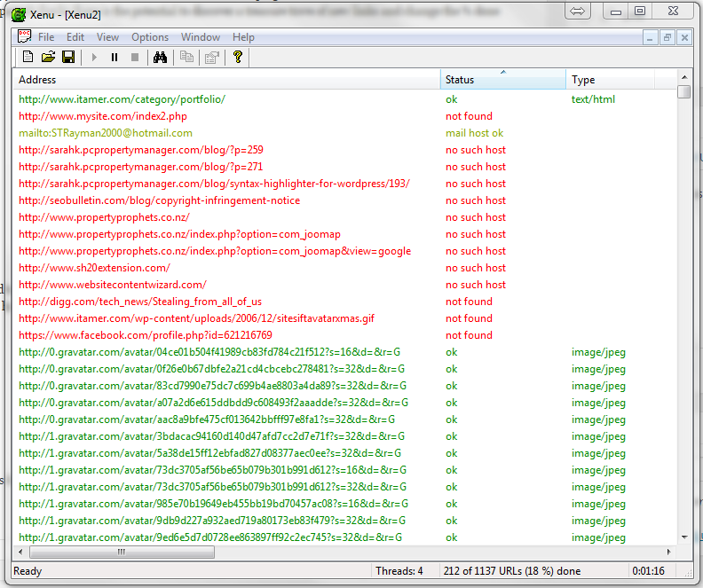This screenshot has height=588, width=703.
Task: Select the facebook.com profile.php row
Action: (x=344, y=335)
